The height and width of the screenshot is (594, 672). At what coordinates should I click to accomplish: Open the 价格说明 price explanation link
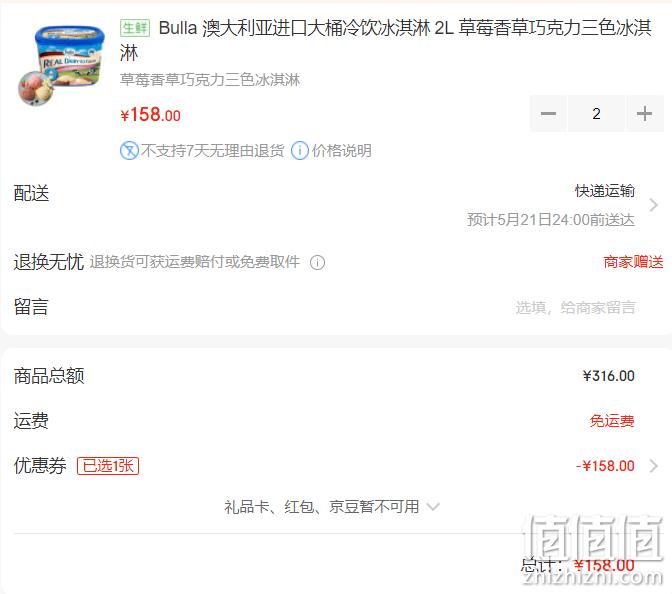[341, 151]
